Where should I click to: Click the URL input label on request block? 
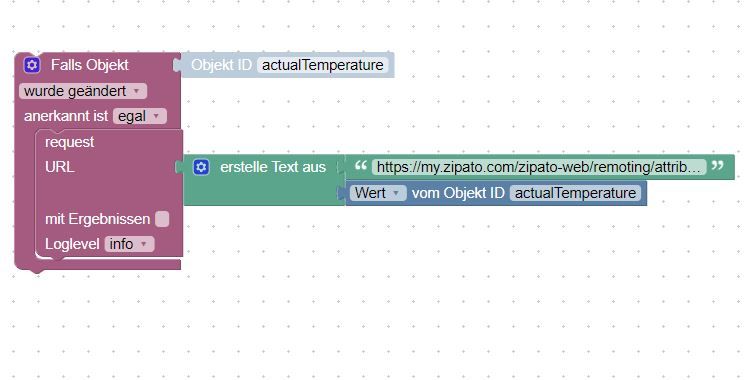[x=60, y=167]
